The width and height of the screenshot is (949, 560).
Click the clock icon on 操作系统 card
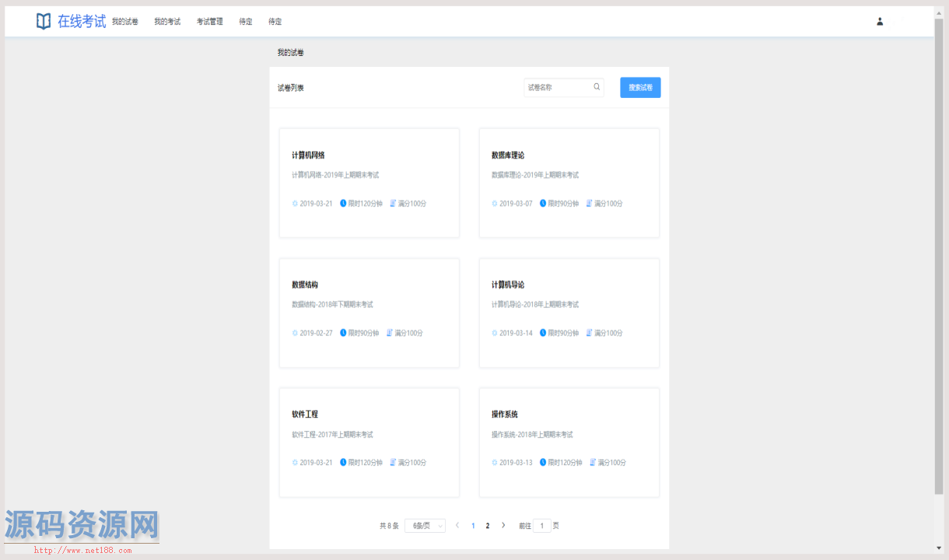(x=543, y=463)
